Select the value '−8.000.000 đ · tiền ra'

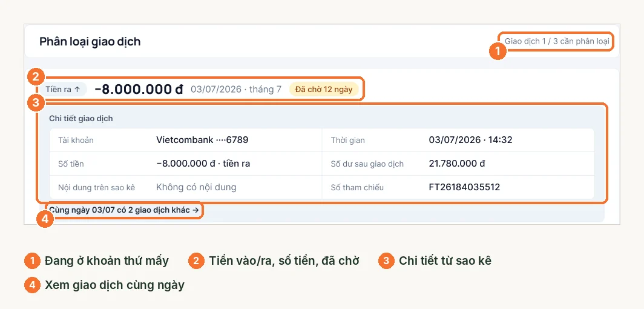pyautogui.click(x=203, y=164)
